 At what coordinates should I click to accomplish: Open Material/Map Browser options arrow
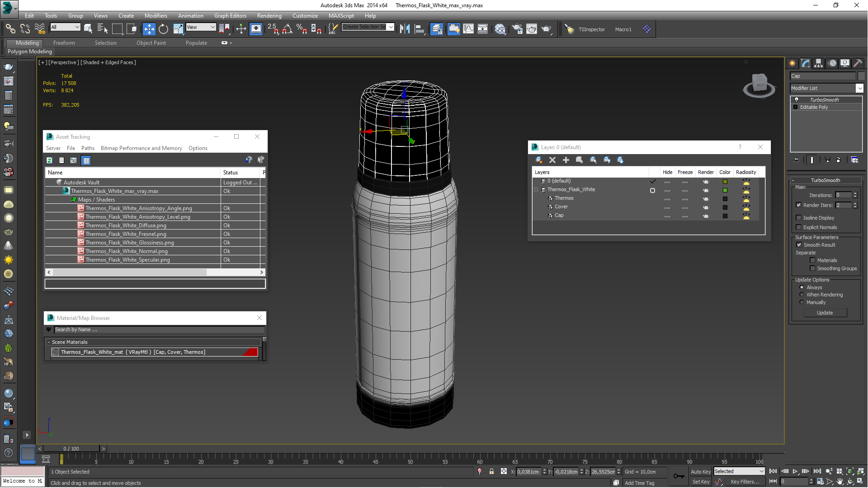(x=49, y=329)
